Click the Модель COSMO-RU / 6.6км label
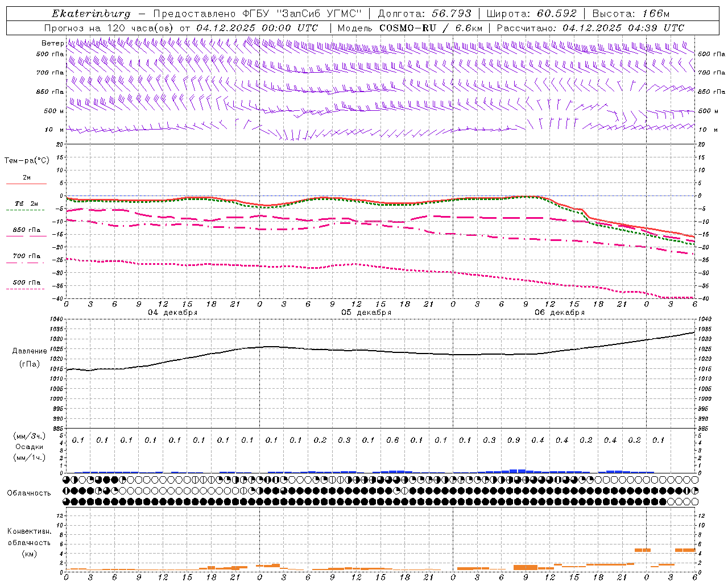 (x=409, y=28)
